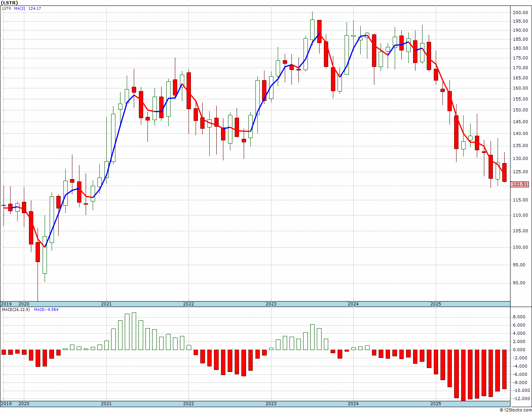Click the -8.000 MACD axis label
The height and width of the screenshot is (413, 532).
519,382
